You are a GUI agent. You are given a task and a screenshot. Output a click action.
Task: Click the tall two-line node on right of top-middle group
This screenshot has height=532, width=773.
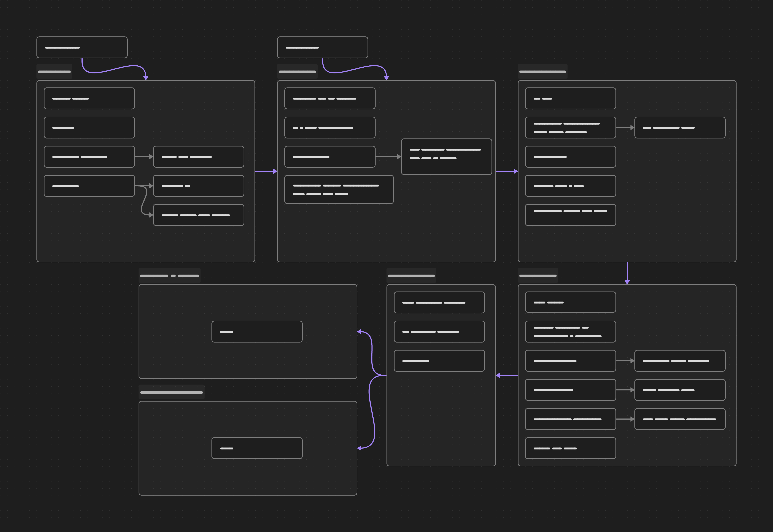(x=446, y=156)
